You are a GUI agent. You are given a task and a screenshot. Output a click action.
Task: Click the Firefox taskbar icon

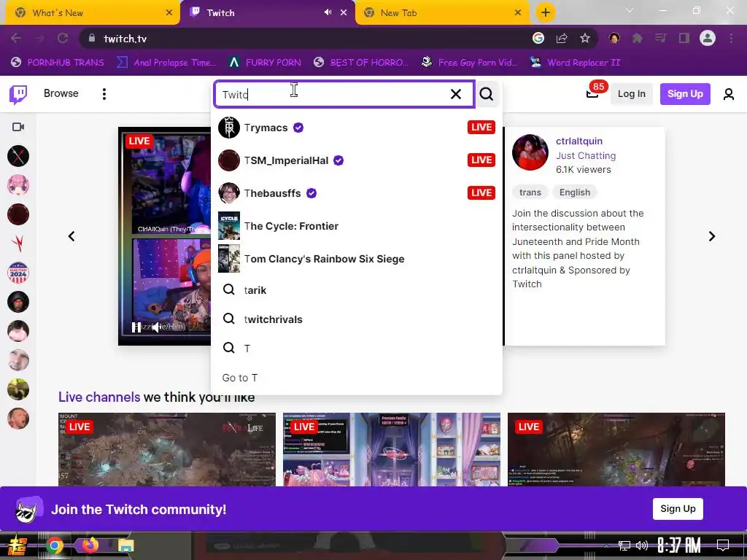point(90,545)
